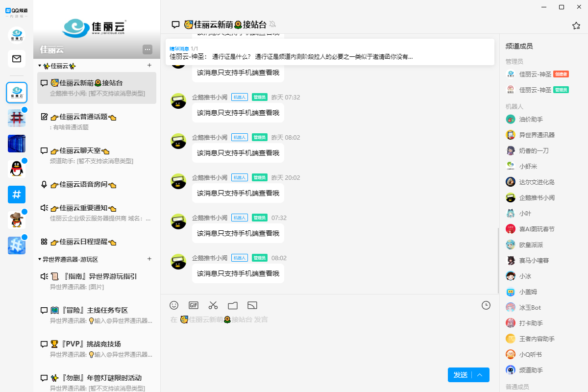Image resolution: width=588 pixels, height=392 pixels.
Task: Click the muted bell icon in header
Action: [x=273, y=24]
